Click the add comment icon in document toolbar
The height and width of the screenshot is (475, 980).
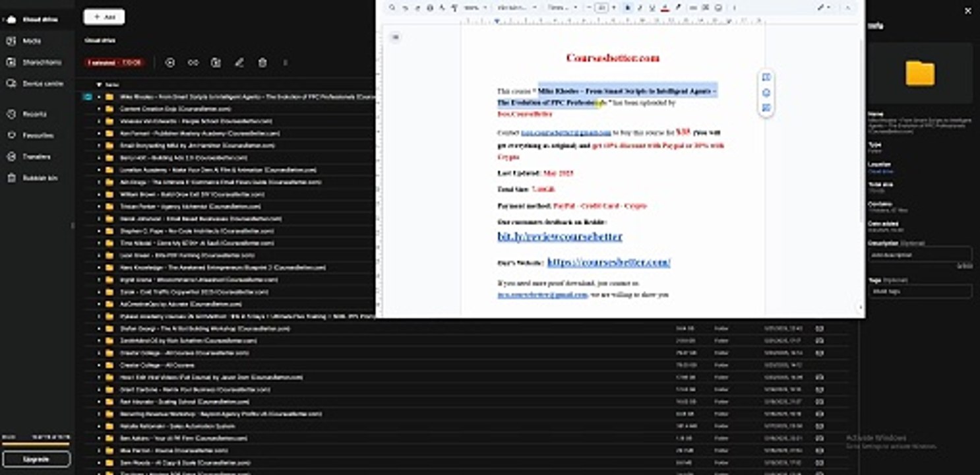706,8
